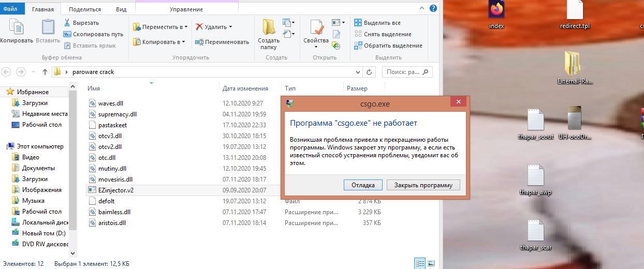
Task: Click the Вставить clipboard button
Action: tap(48, 31)
